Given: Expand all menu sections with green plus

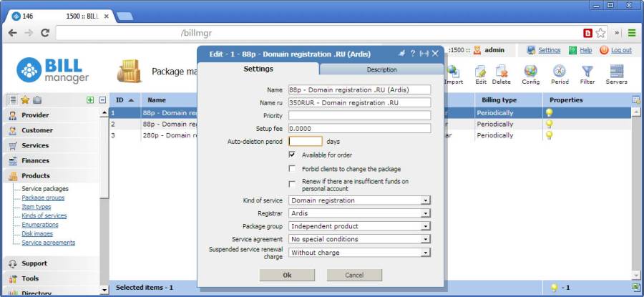Looking at the screenshot, I should pos(90,99).
